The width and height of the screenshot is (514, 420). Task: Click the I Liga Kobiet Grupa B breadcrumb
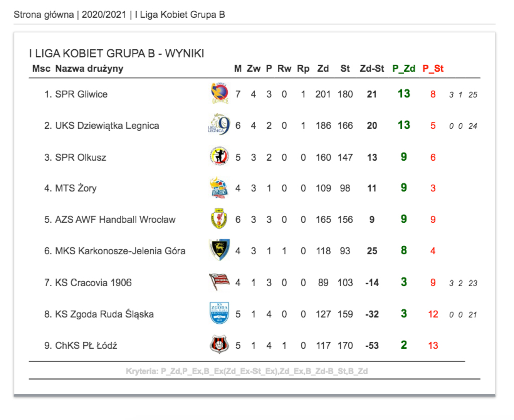click(x=180, y=15)
